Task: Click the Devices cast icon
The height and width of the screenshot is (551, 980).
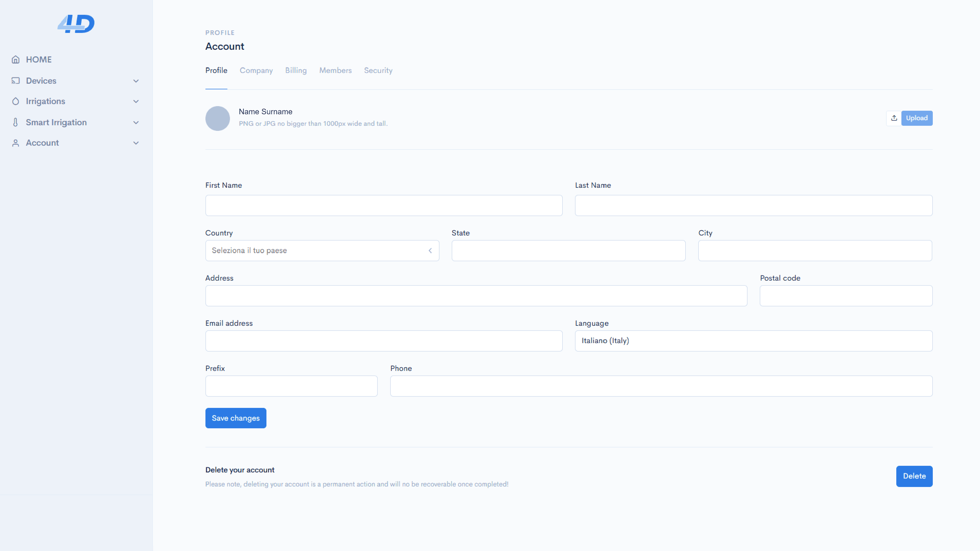Action: tap(16, 81)
